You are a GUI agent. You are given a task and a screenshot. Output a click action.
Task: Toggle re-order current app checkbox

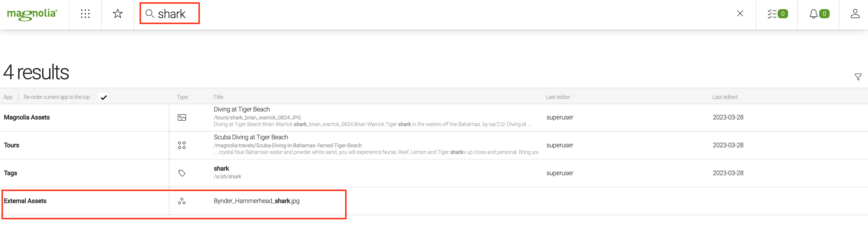(x=104, y=97)
